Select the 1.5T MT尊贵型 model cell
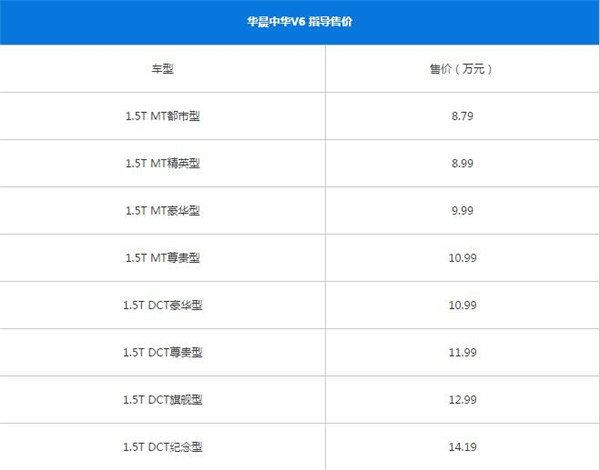 click(x=163, y=258)
